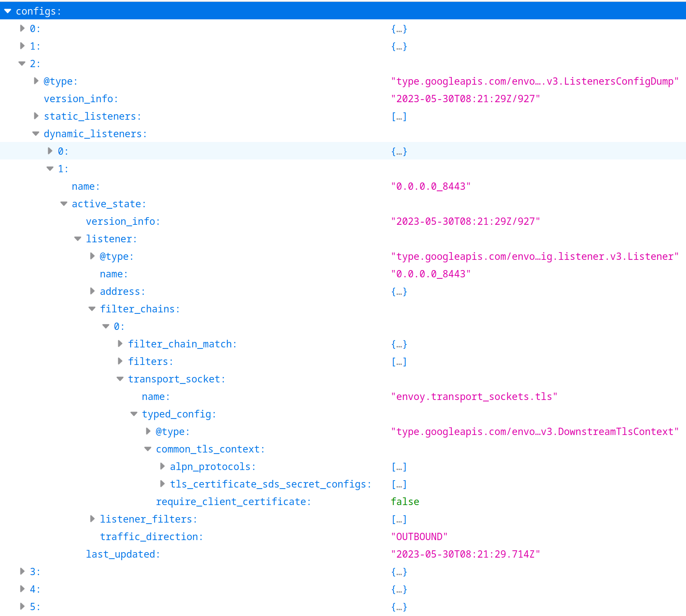The width and height of the screenshot is (686, 616).
Task: Expand the alpn_protocols array
Action: (x=162, y=466)
